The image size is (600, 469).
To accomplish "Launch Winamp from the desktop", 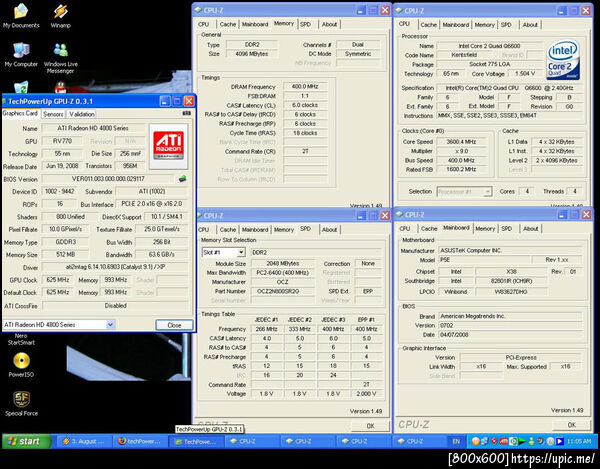I will pyautogui.click(x=60, y=16).
